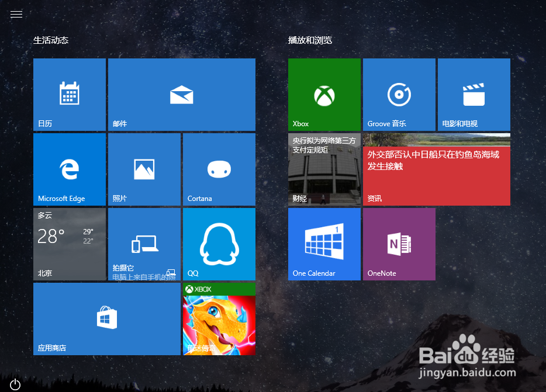Open the 电影和电视 tile
This screenshot has width=546, height=392.
click(474, 95)
